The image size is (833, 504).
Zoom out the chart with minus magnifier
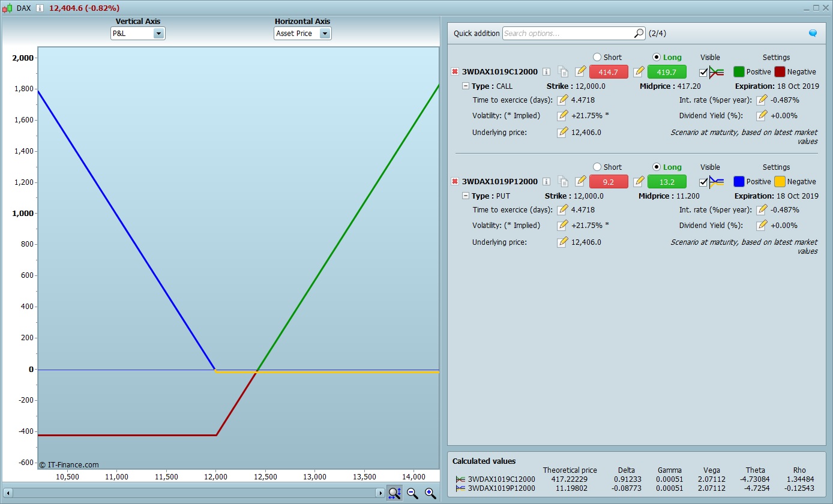[412, 493]
